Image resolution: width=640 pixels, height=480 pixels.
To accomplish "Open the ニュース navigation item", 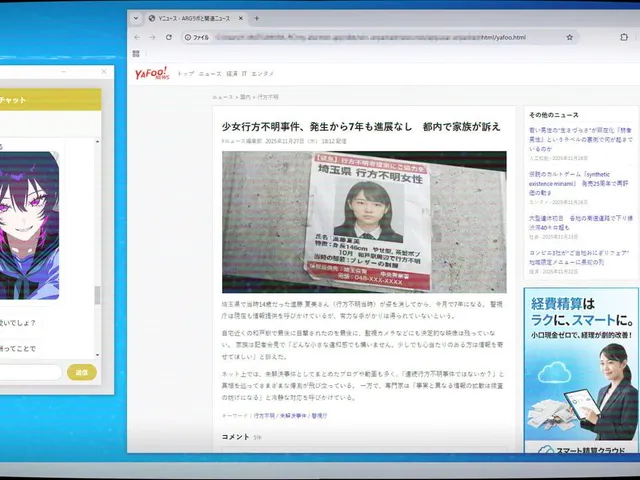I will point(210,74).
